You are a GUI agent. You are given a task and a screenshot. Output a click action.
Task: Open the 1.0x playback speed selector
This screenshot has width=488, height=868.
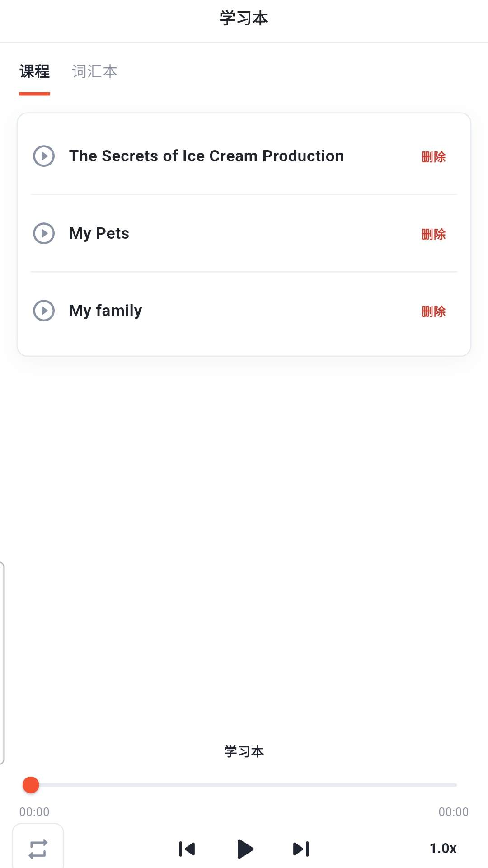click(443, 849)
